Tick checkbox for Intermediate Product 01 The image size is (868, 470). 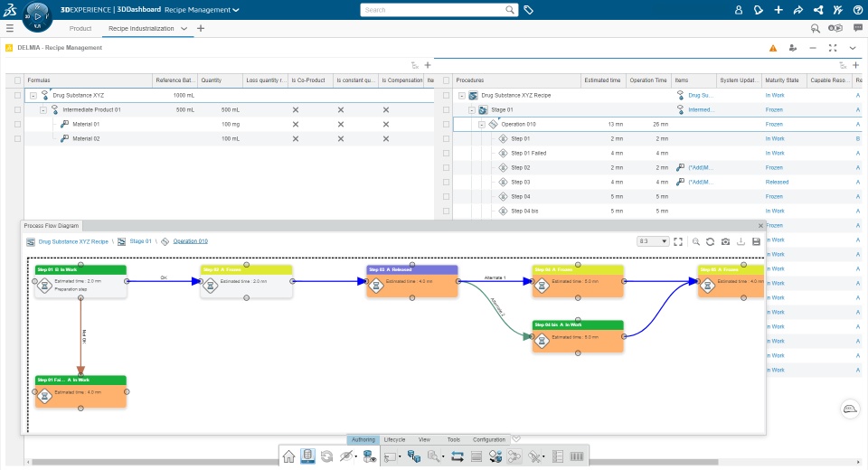pos(18,109)
